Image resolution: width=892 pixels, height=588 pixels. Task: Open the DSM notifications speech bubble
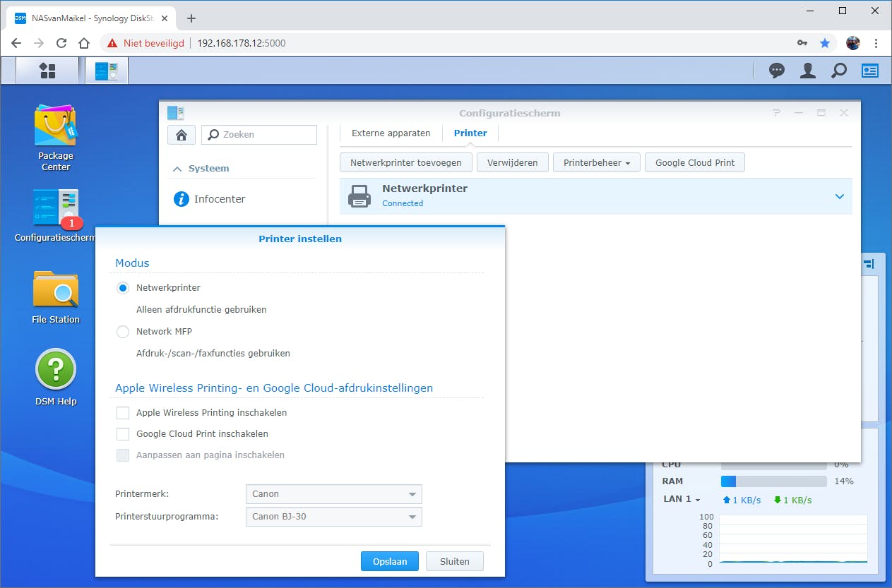[777, 71]
